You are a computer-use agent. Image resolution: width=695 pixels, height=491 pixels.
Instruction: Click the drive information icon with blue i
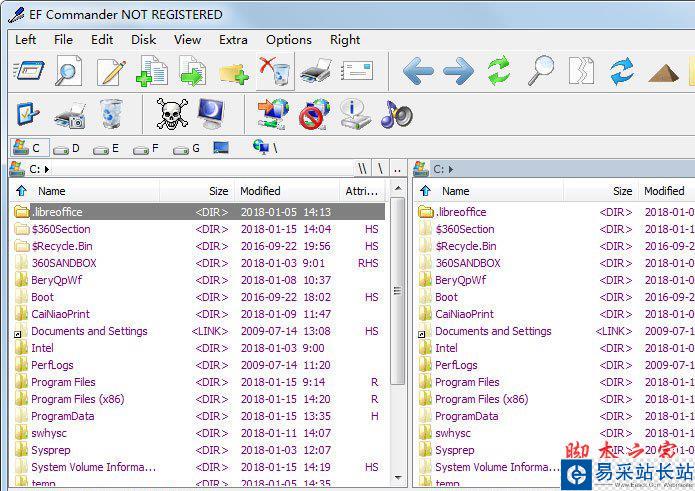coord(355,114)
